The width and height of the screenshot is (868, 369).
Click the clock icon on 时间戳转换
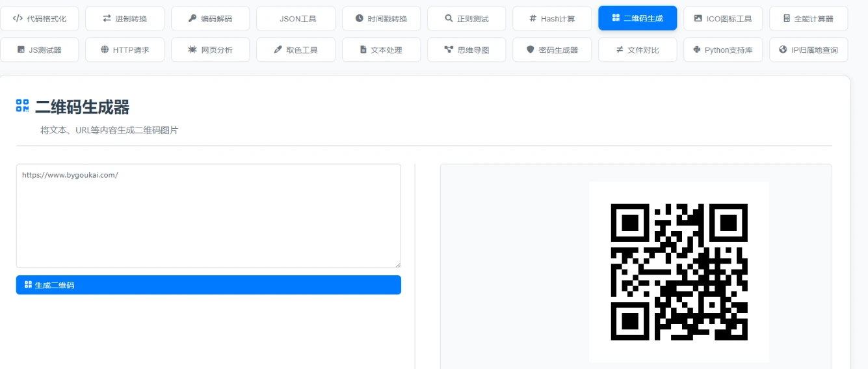tap(360, 19)
